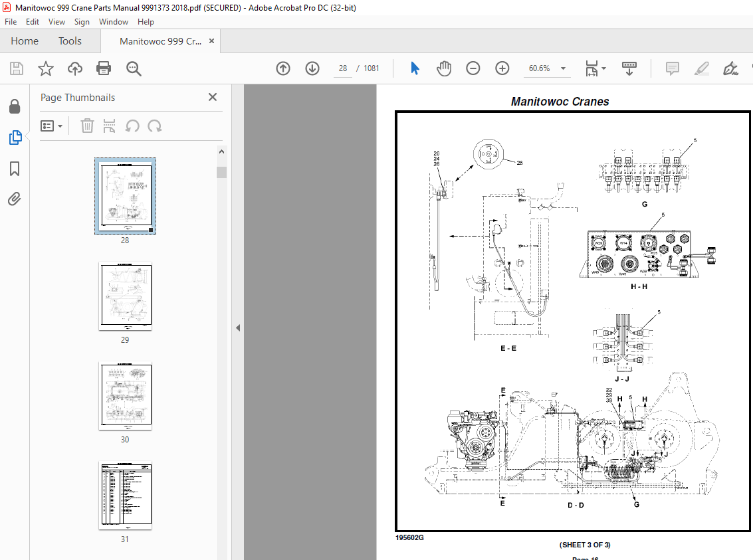The image size is (753, 560).
Task: Choose the Selection arrow tool
Action: 415,68
